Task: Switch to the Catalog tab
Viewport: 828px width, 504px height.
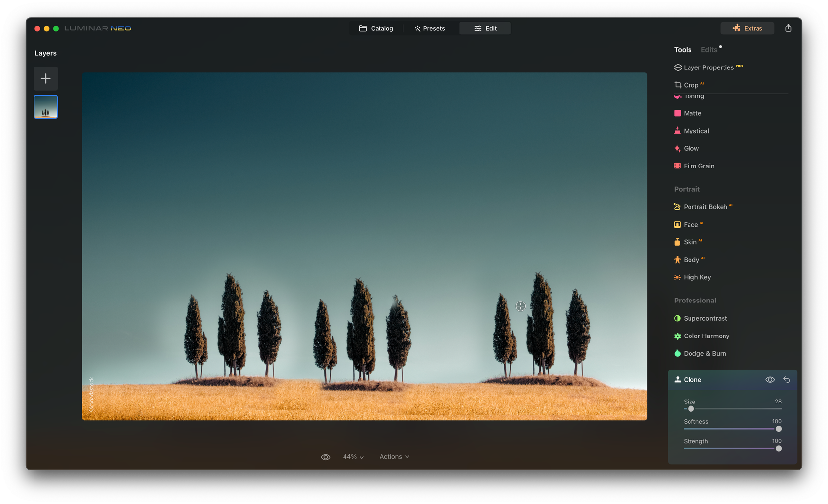Action: pyautogui.click(x=376, y=28)
